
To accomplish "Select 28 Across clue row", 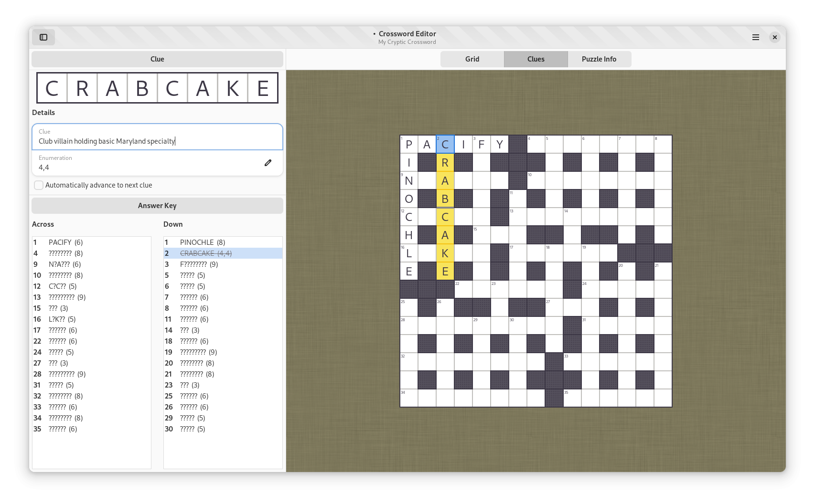I will pyautogui.click(x=92, y=374).
